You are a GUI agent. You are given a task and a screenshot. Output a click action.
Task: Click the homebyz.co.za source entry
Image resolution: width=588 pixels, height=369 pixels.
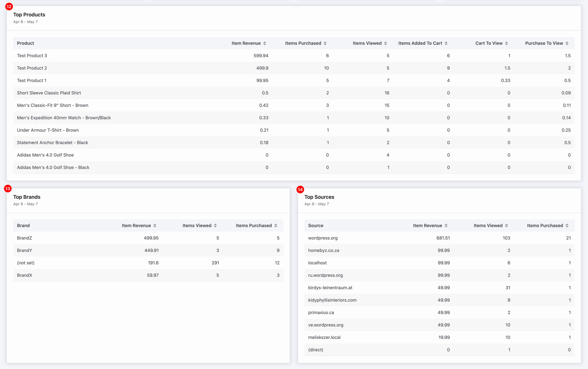[x=323, y=250]
